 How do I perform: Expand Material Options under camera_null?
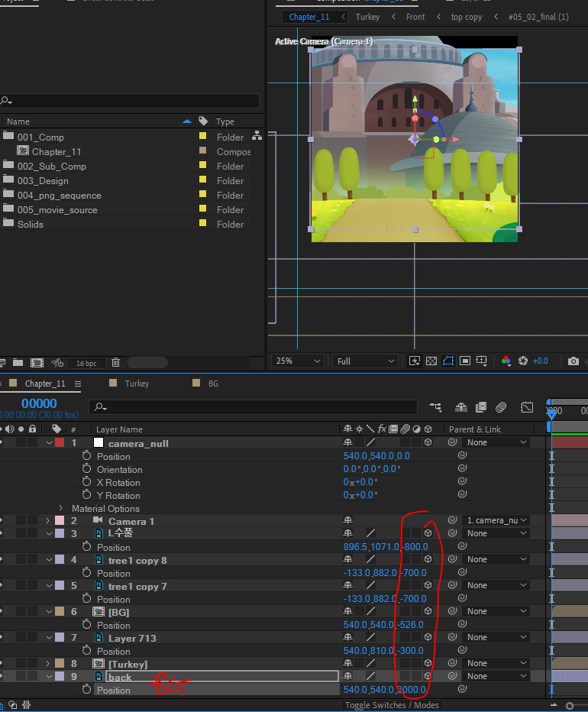point(61,508)
